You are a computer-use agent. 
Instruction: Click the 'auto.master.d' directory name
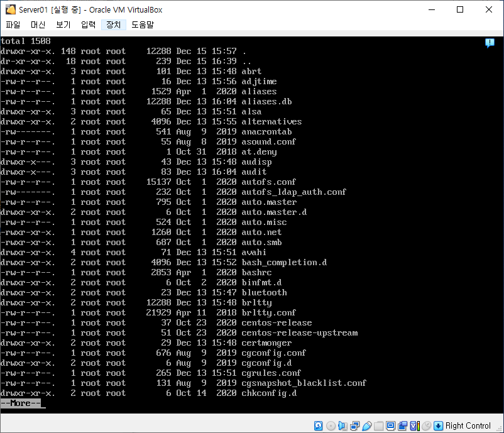[274, 212]
